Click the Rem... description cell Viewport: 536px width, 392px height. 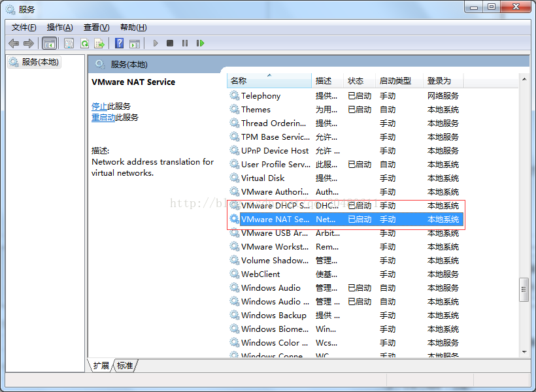(x=327, y=247)
